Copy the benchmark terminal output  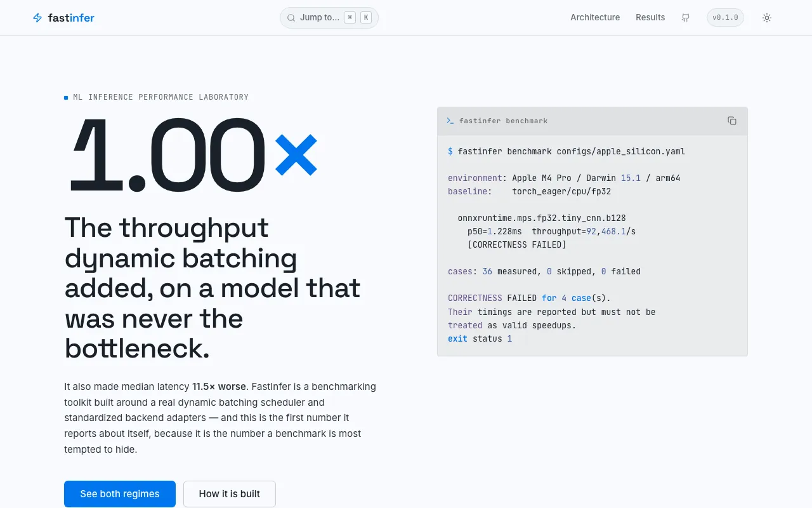732,121
